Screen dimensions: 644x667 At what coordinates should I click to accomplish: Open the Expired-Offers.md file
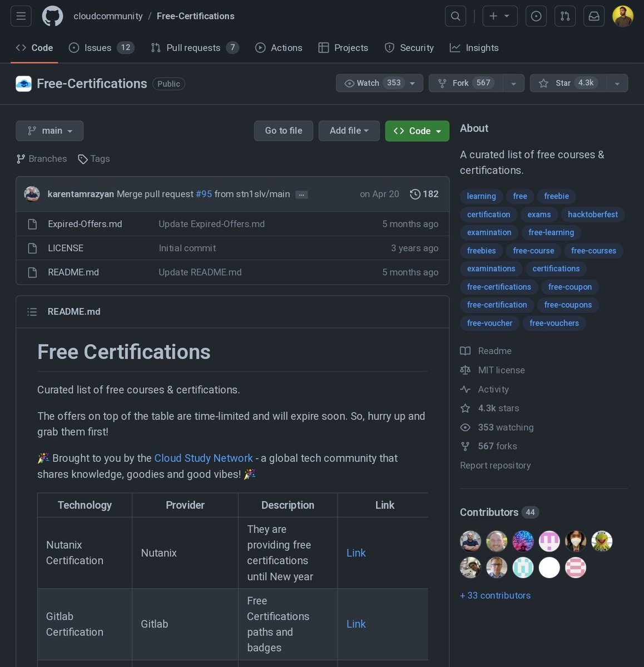pos(85,224)
